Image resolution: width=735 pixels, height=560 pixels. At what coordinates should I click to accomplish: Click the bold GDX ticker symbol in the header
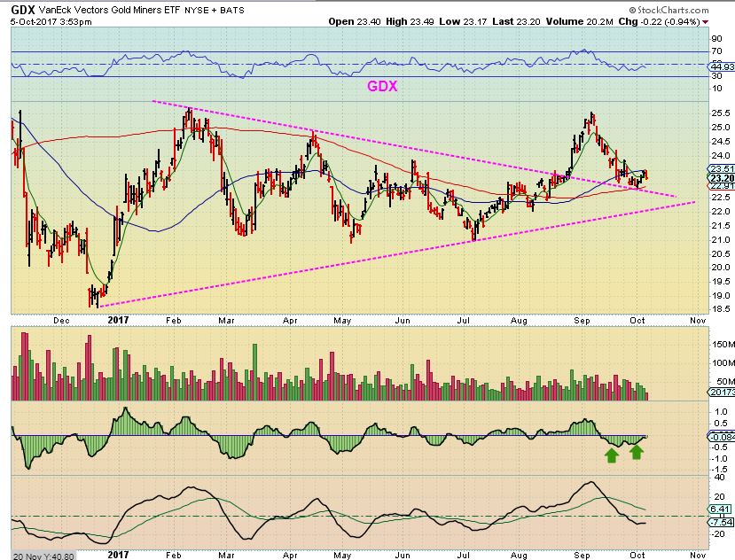click(x=23, y=10)
